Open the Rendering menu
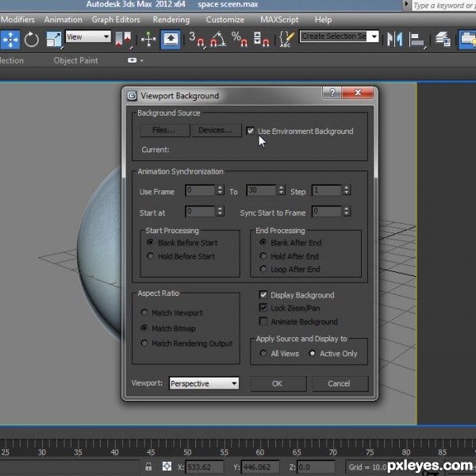This screenshot has height=476, width=476. 171,20
